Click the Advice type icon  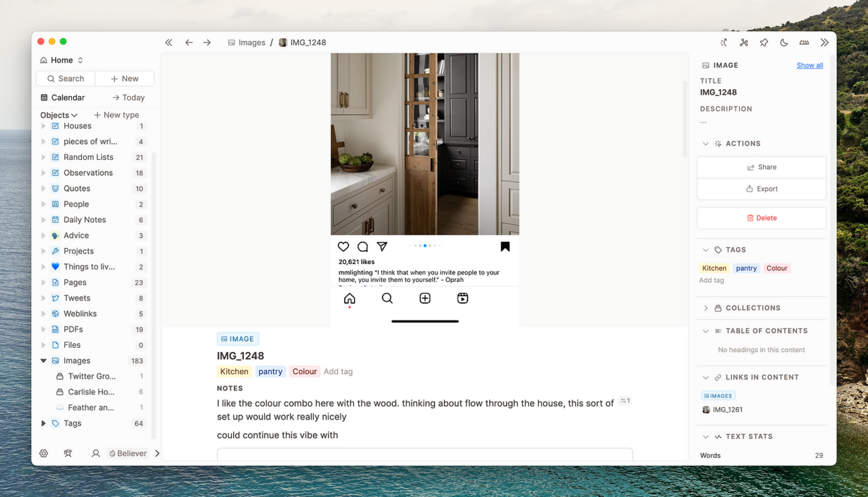tap(56, 236)
